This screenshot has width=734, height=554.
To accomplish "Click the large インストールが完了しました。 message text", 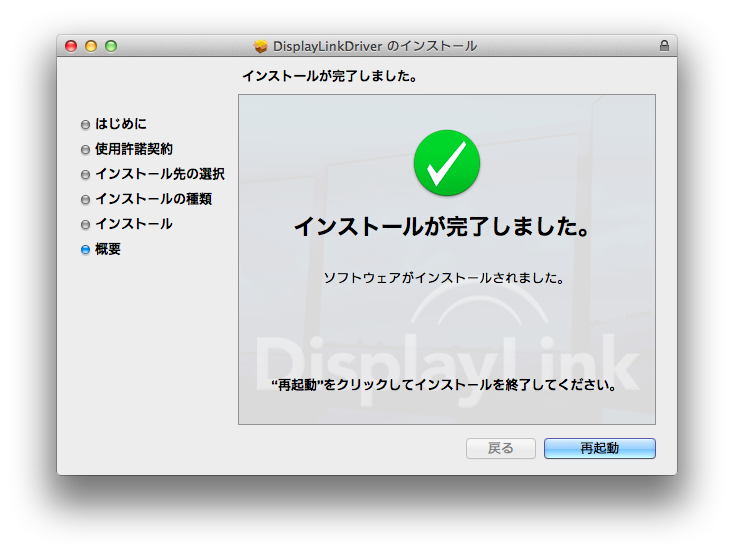I will click(x=442, y=227).
